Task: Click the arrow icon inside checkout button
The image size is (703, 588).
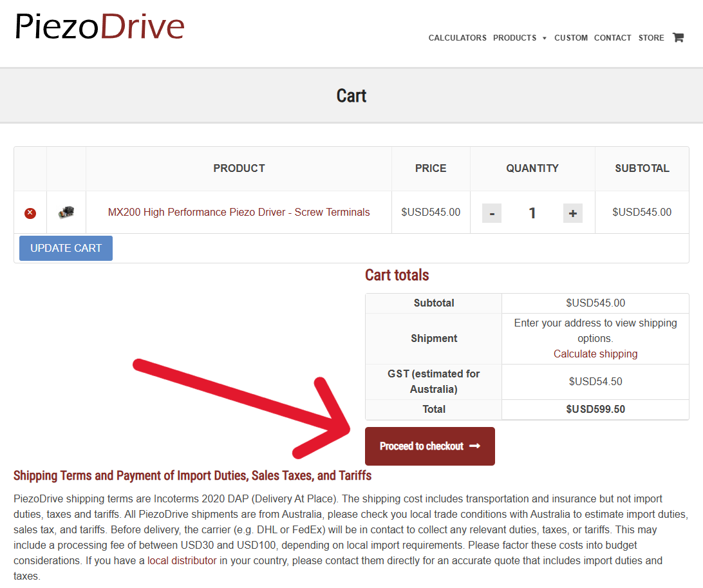Action: (475, 446)
